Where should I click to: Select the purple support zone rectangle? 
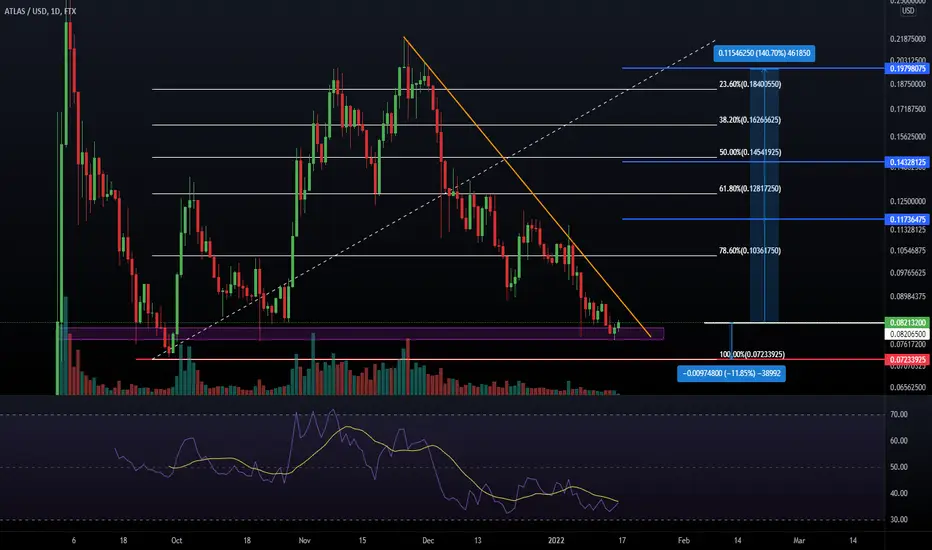click(x=363, y=334)
